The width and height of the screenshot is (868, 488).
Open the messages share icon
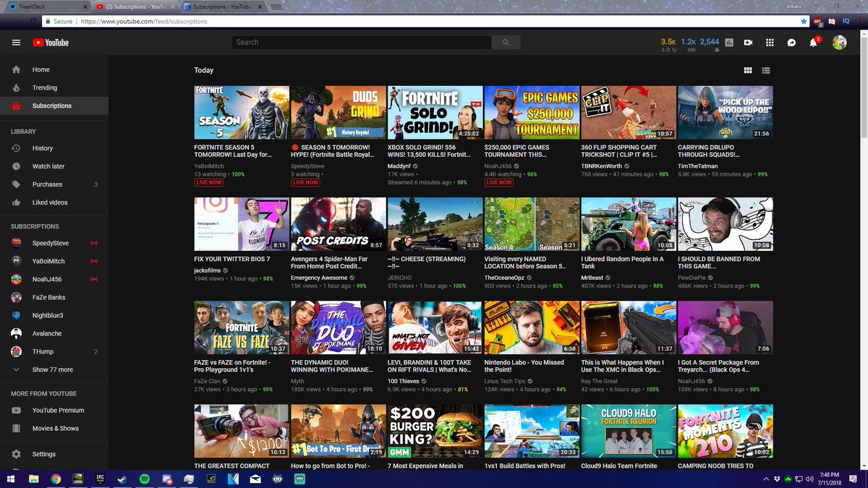(x=792, y=43)
